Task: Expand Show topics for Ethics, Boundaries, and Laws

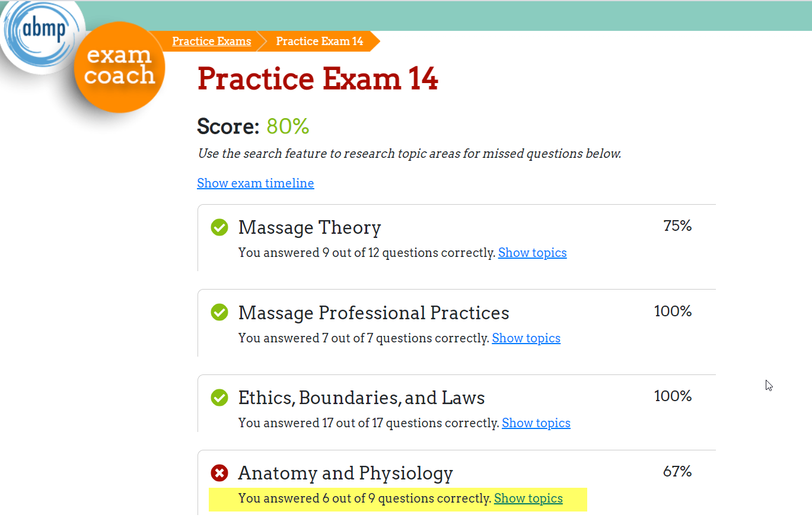Action: click(536, 423)
